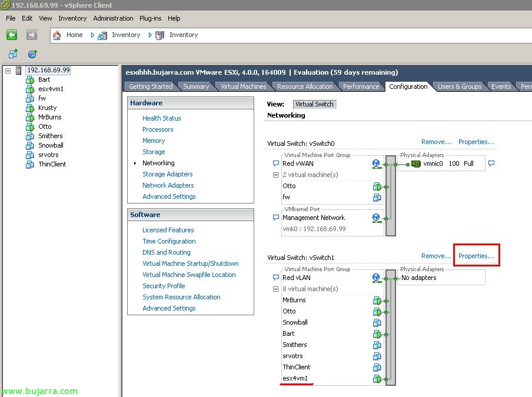Click the VM icon for esx4vm1 under vSwitch1
Viewport: 532px width, 397px height.
tap(377, 378)
